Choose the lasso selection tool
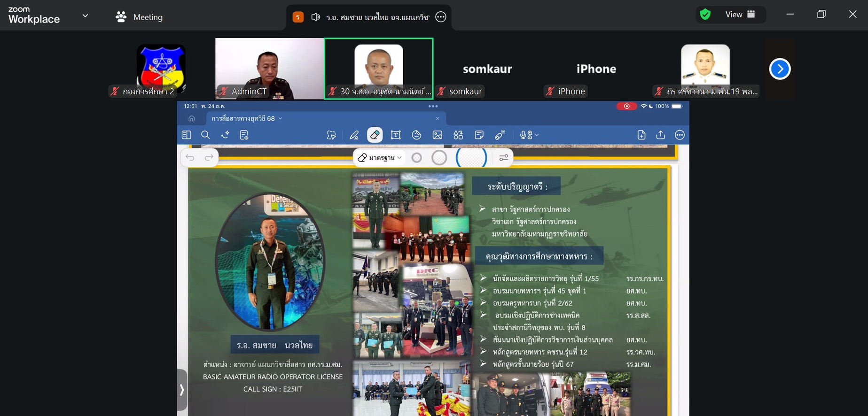The height and width of the screenshot is (416, 868). click(x=331, y=135)
